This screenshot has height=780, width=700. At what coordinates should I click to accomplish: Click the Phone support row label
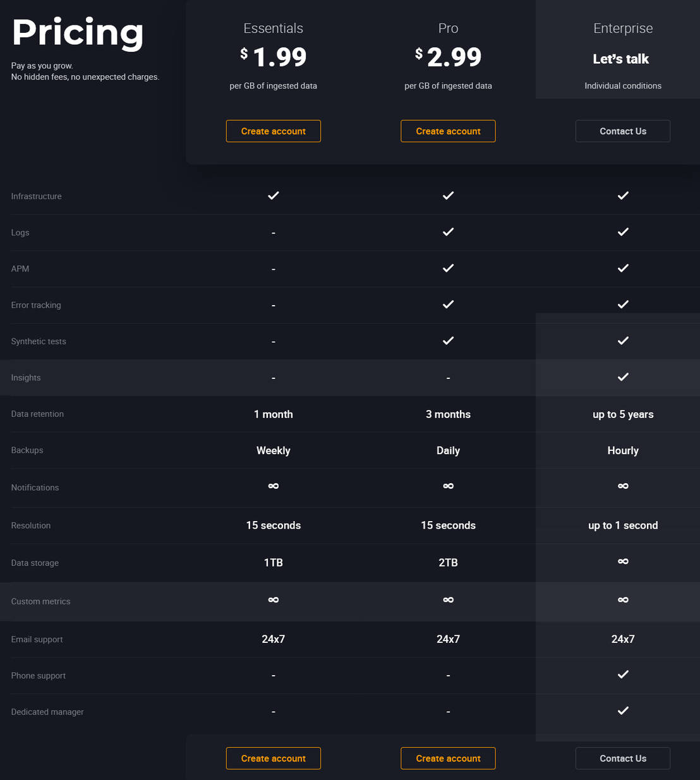(39, 676)
